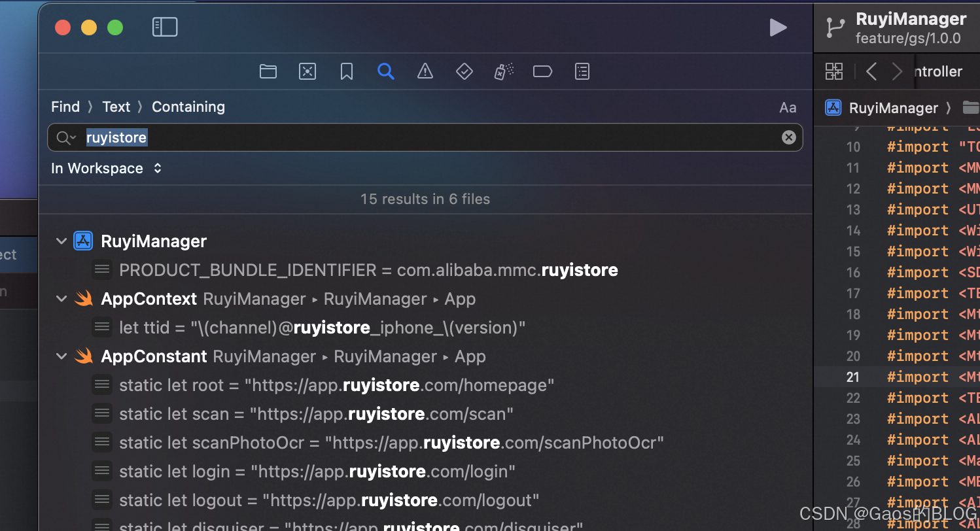The width and height of the screenshot is (980, 531).
Task: Go forward in editor history
Action: 897,71
